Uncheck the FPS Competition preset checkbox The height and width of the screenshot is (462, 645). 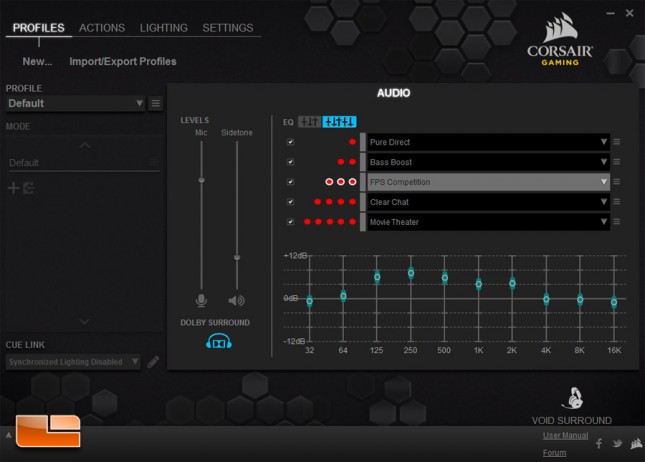290,181
